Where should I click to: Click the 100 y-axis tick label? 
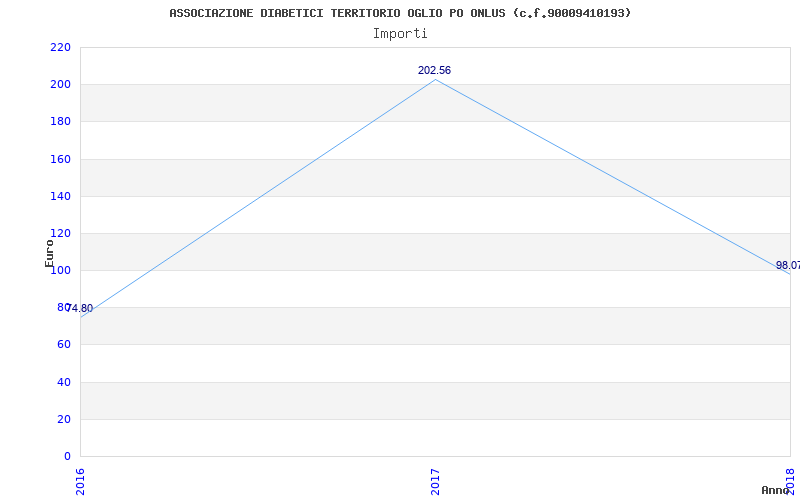coord(60,270)
